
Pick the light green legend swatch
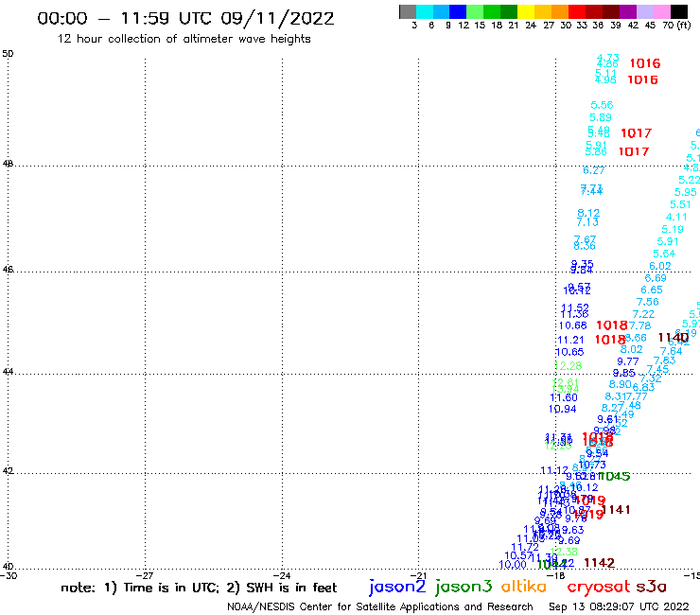475,11
